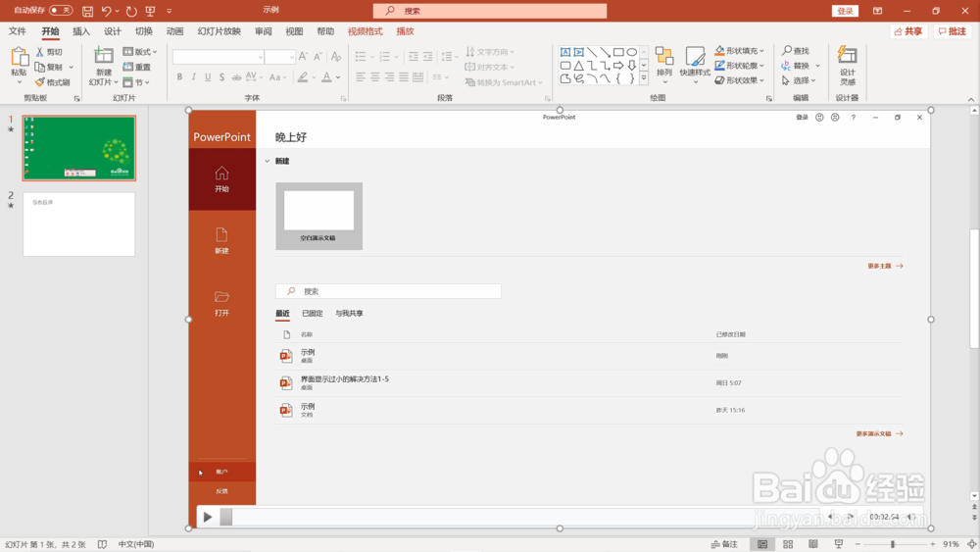Open the font name combo box
Image resolution: width=980 pixels, height=552 pixels.
coord(219,57)
